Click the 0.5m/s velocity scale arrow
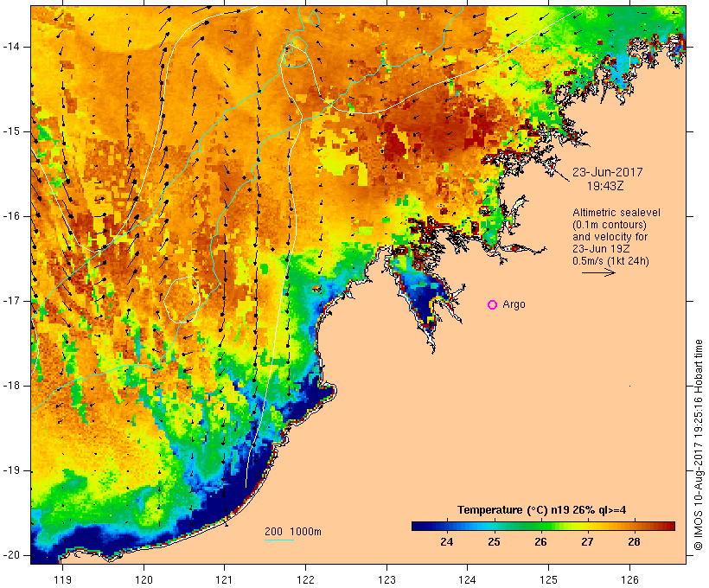Viewport: 709px width, 588px height. click(598, 272)
